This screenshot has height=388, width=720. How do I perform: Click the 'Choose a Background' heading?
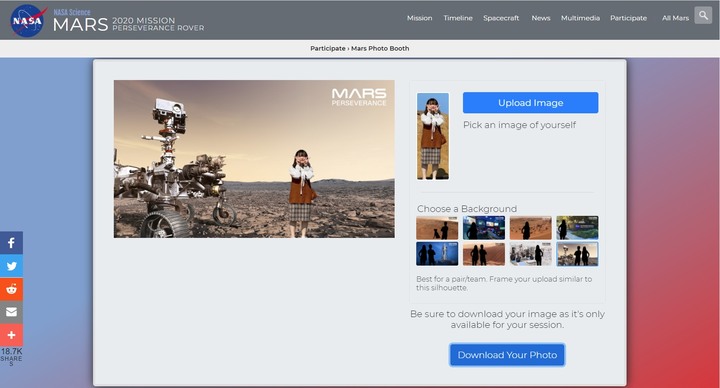(x=467, y=208)
